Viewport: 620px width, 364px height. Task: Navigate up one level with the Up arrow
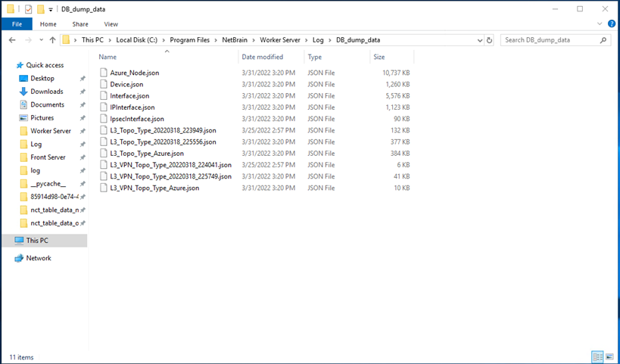(52, 40)
